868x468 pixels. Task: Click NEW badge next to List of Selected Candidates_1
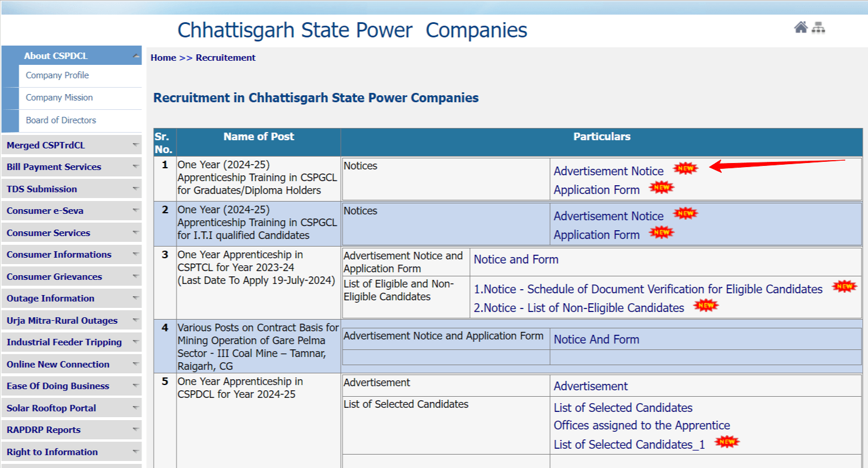(x=727, y=442)
